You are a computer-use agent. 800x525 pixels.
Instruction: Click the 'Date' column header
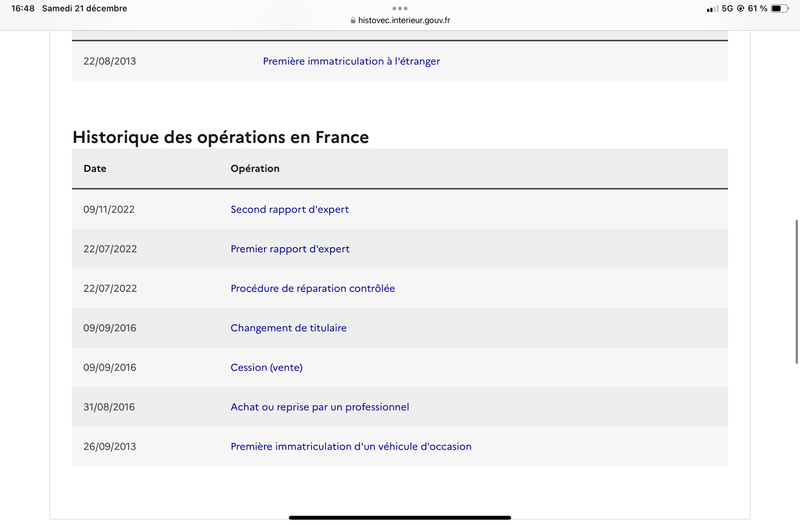pos(95,168)
